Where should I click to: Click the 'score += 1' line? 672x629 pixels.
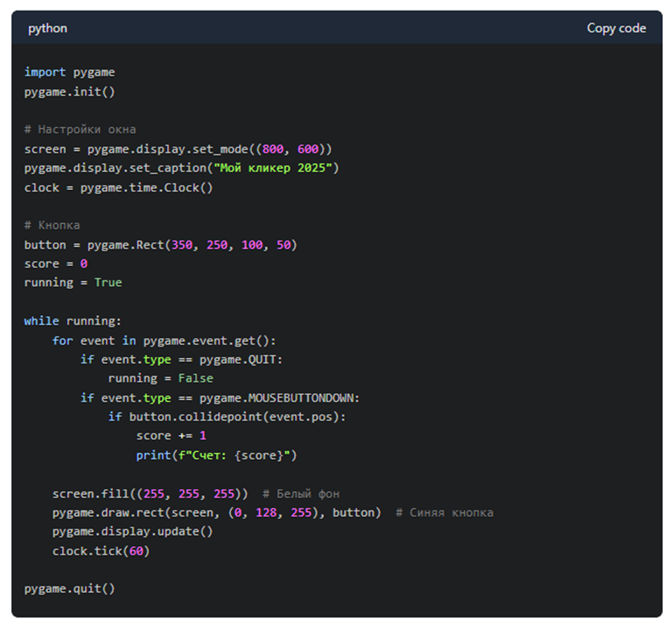point(171,436)
